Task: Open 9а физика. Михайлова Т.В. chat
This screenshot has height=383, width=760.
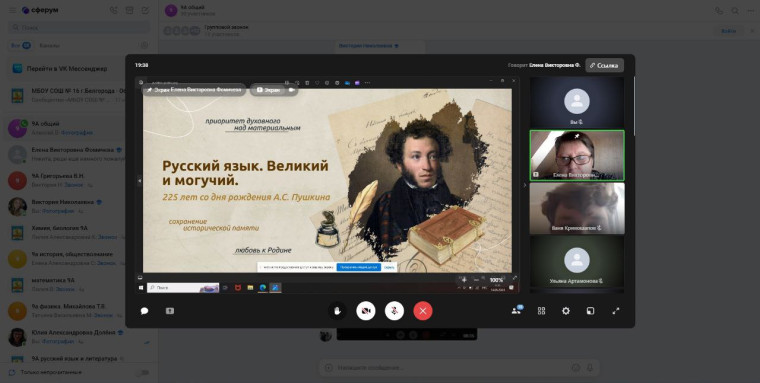Action: [x=79, y=311]
